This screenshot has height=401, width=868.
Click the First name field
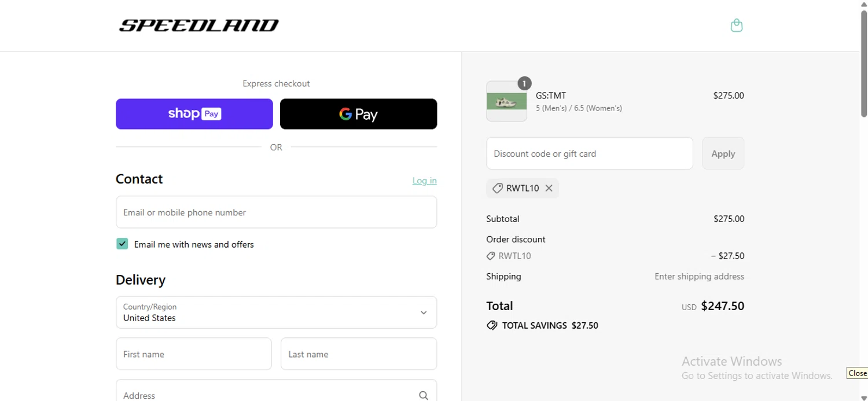[194, 354]
